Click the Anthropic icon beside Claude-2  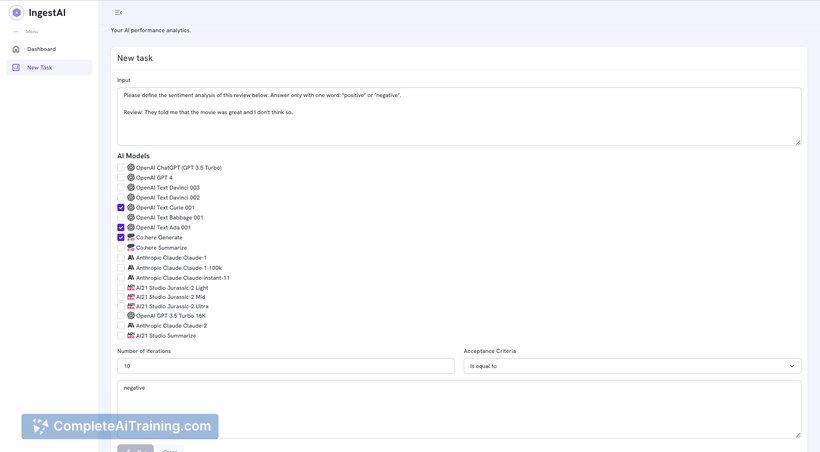click(131, 325)
